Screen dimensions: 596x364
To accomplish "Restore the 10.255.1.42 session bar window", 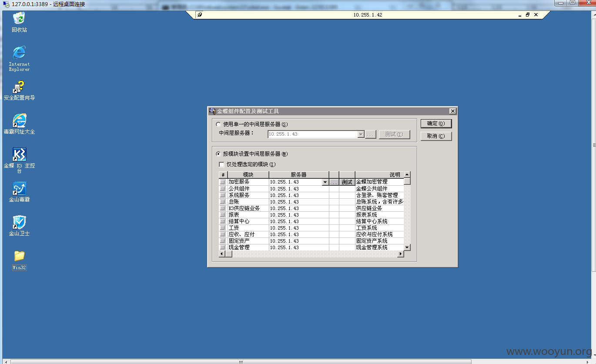I will click(528, 15).
